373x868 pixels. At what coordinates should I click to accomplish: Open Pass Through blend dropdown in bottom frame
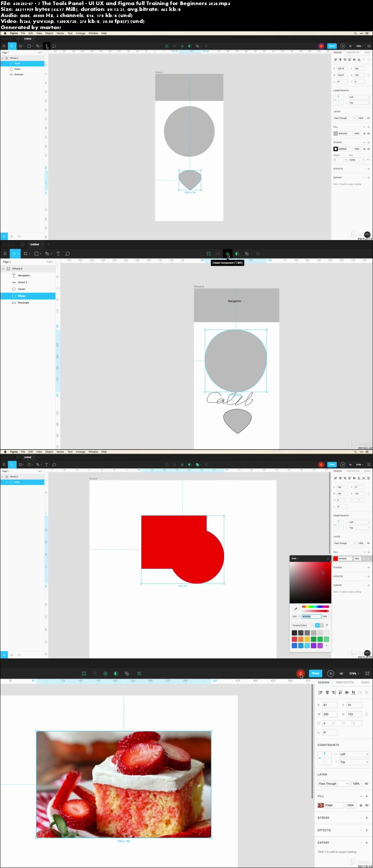pos(333,784)
